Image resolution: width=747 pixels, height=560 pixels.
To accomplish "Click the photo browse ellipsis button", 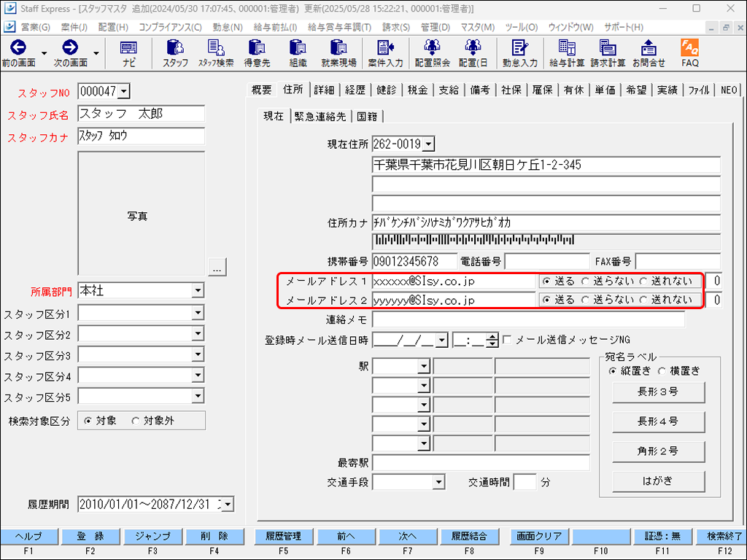I will (x=217, y=267).
